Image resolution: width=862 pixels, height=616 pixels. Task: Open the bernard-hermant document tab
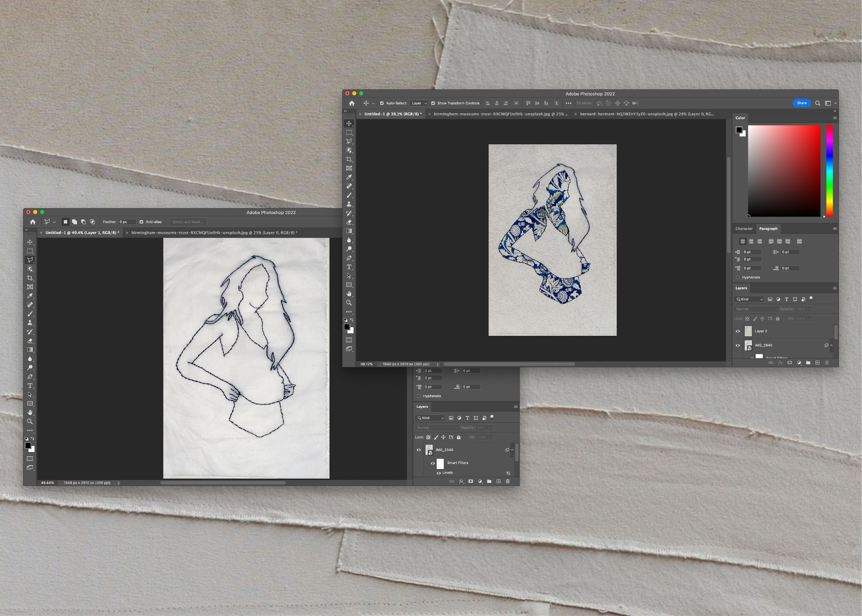click(x=647, y=114)
